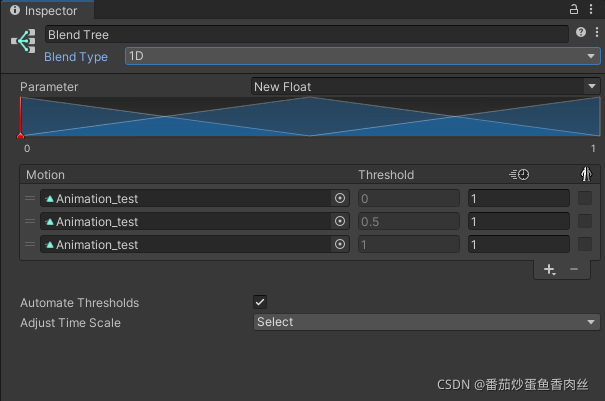This screenshot has width=605, height=401.
Task: Click the Blend Tree component settings menu
Action: (x=597, y=32)
